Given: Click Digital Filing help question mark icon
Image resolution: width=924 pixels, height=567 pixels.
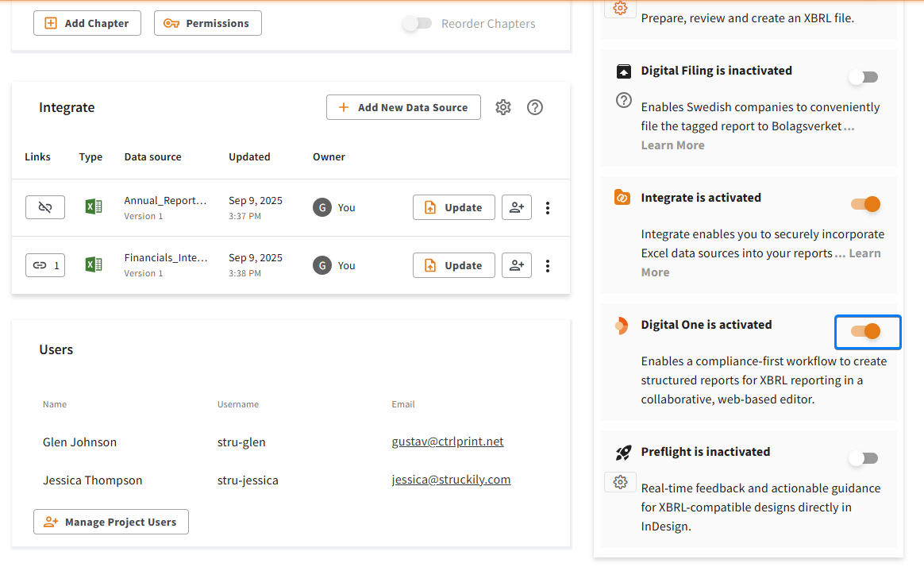Looking at the screenshot, I should pos(624,100).
